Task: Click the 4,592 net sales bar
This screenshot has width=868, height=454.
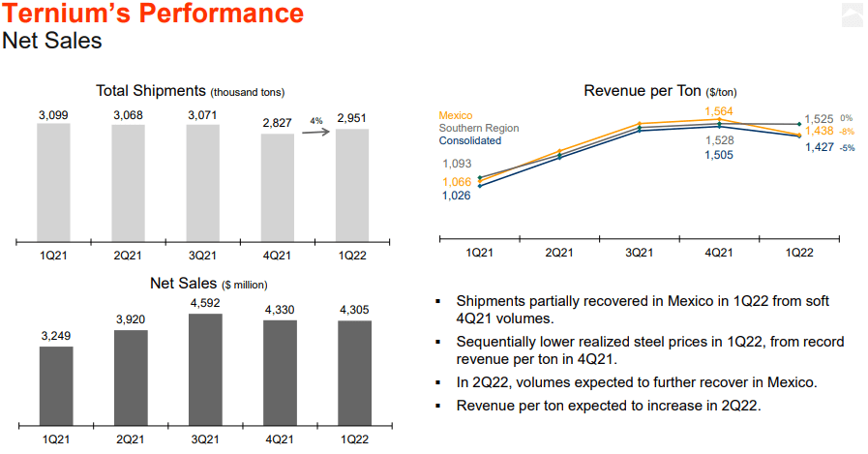Action: [205, 369]
